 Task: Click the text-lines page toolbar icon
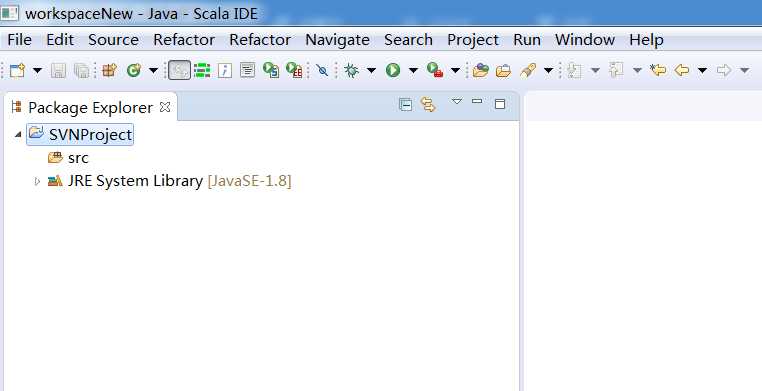(x=247, y=70)
